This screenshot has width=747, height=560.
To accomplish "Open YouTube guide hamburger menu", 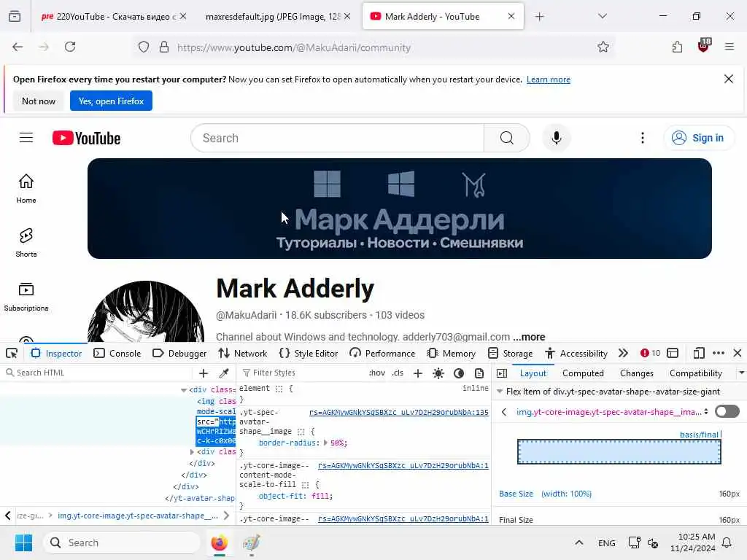I will click(x=26, y=138).
